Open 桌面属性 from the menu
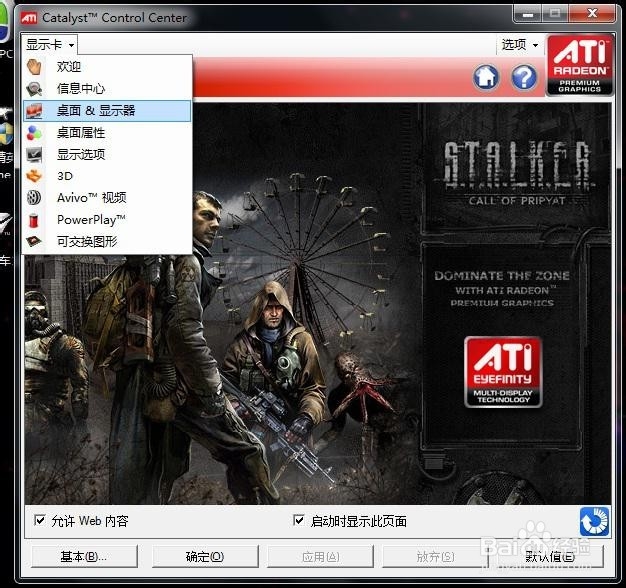This screenshot has height=588, width=626. click(x=107, y=133)
